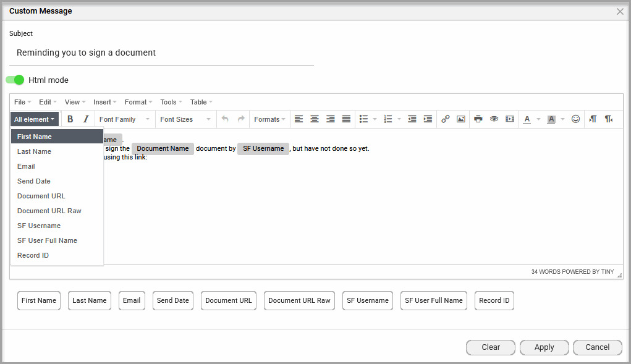Open the Edit menu
Viewport: 631px width, 364px height.
pos(48,102)
